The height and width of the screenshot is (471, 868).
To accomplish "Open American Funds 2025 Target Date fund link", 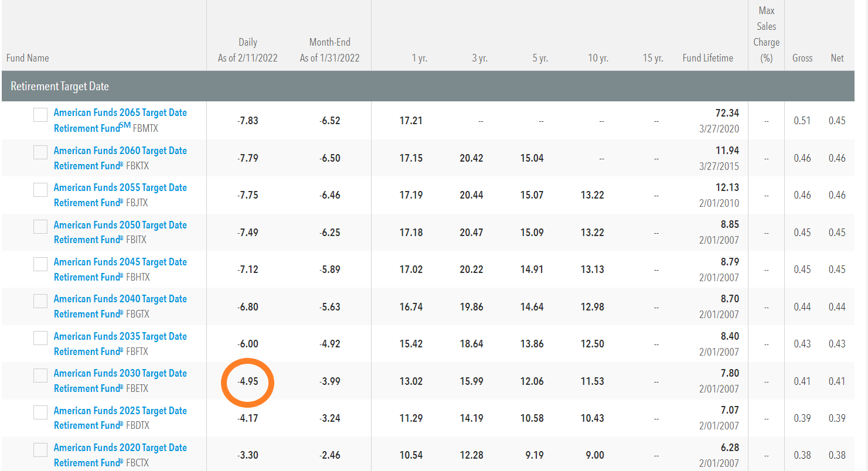I will click(x=120, y=418).
